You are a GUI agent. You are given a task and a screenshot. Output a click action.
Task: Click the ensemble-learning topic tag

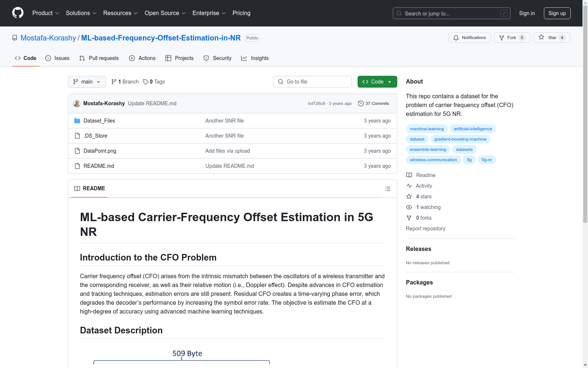428,149
